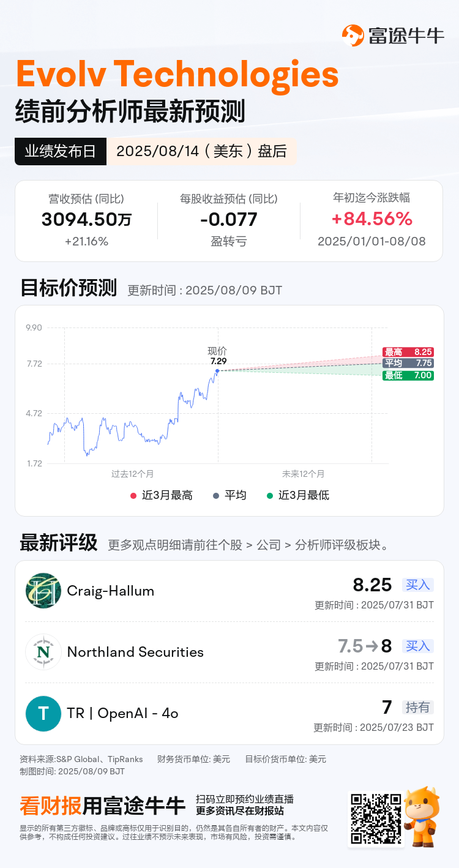
Task: Open the Evolv Technologies title
Action: 177,74
